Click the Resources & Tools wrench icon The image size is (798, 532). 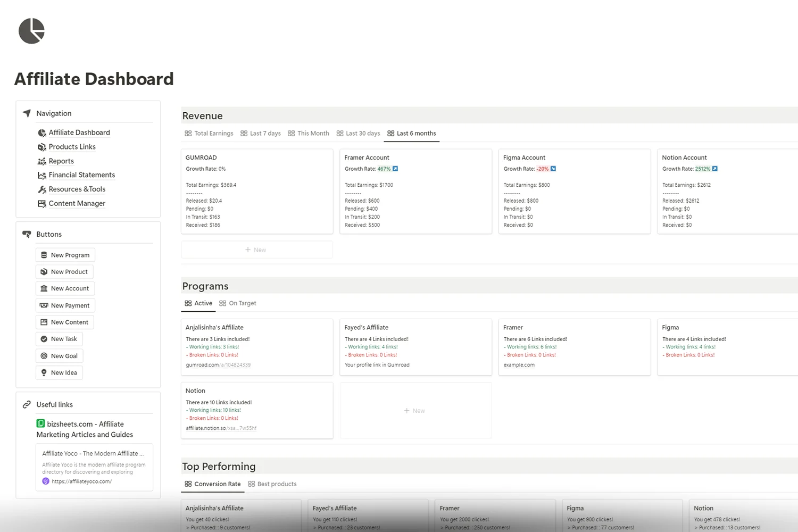(42, 189)
